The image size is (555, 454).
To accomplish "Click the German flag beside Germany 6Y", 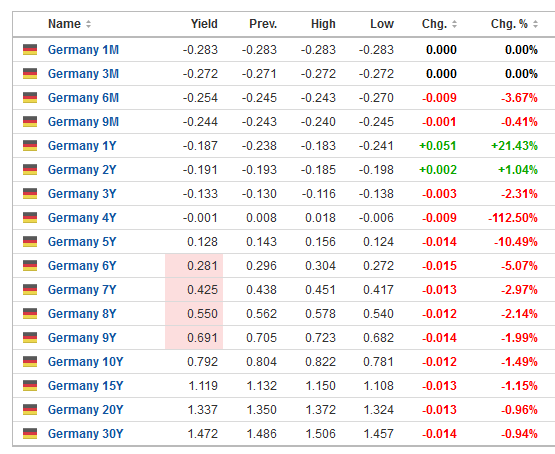I will 30,266.
